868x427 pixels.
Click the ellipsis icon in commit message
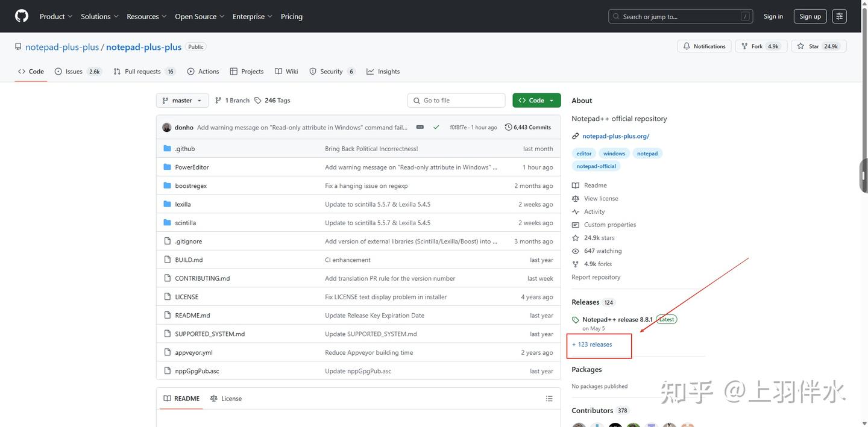coord(420,127)
